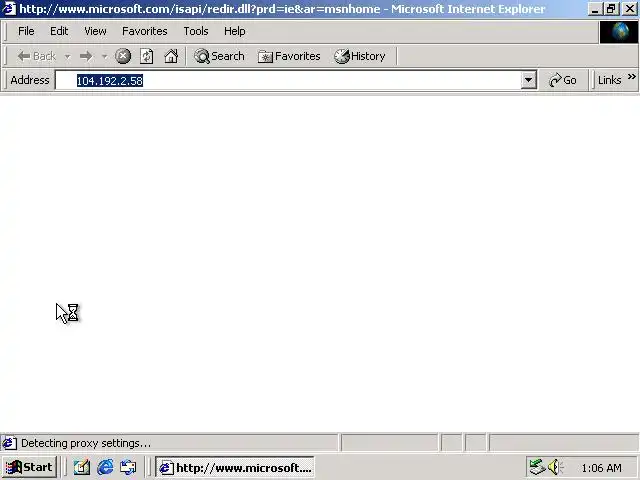Open the Favorites menu in menu bar
The height and width of the screenshot is (480, 640).
click(x=144, y=31)
